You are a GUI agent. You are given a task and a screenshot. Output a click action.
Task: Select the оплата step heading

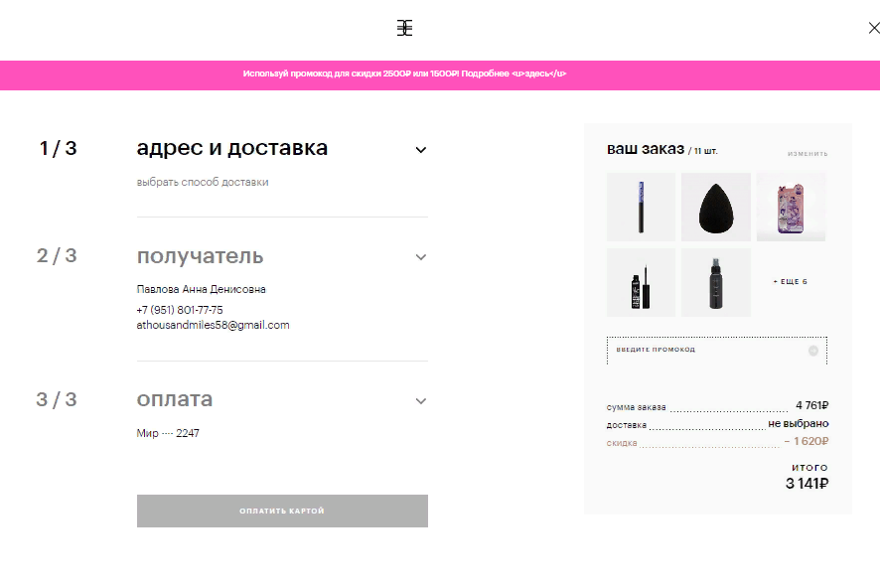click(x=175, y=399)
